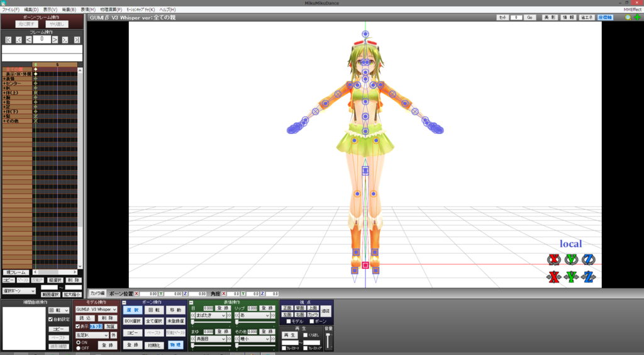
Task: Open the ヘルプ(H) menu
Action: pos(167,9)
